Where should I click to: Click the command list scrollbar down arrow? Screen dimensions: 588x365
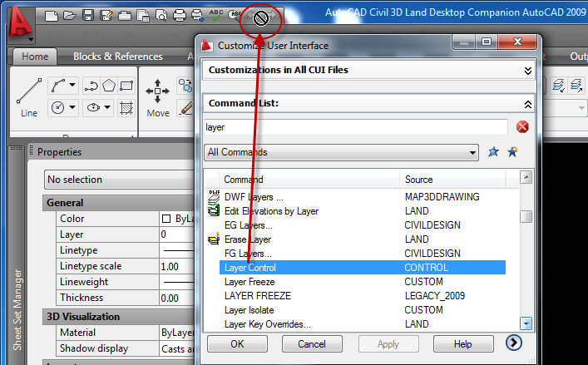click(x=526, y=323)
